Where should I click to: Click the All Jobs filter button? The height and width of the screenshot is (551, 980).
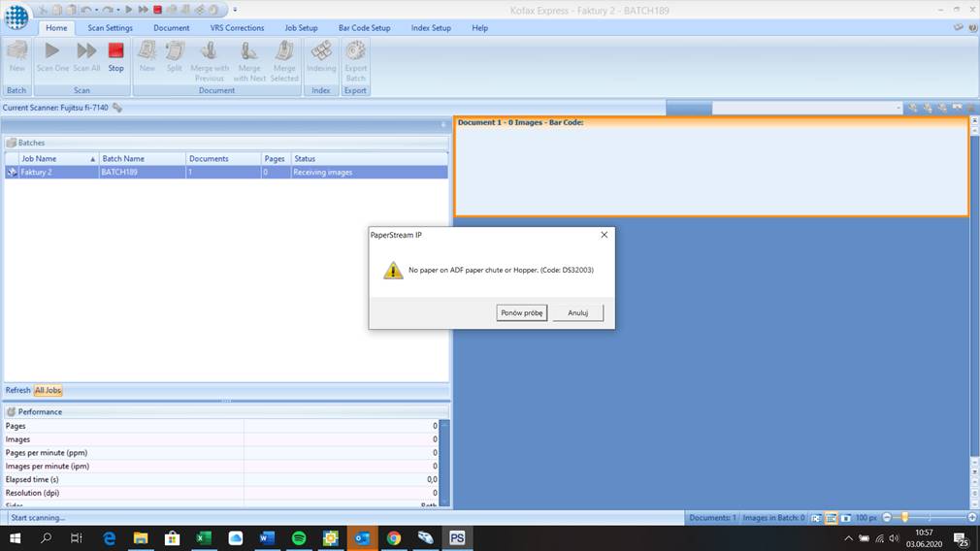(49, 390)
